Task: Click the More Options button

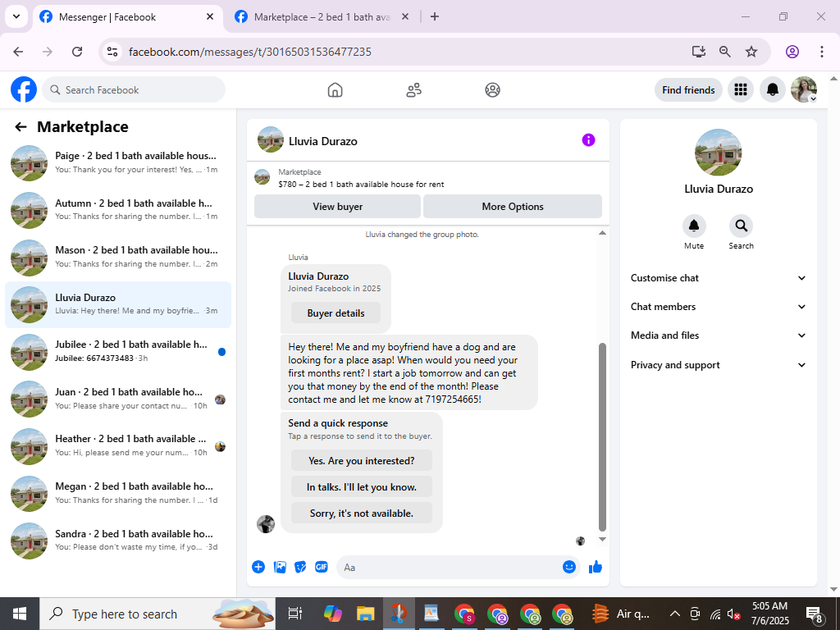Action: 513,206
